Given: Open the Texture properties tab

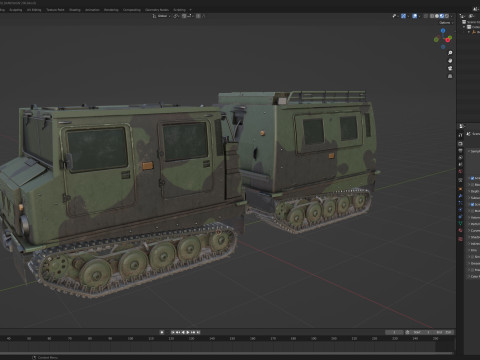Looking at the screenshot, I should tap(460, 239).
